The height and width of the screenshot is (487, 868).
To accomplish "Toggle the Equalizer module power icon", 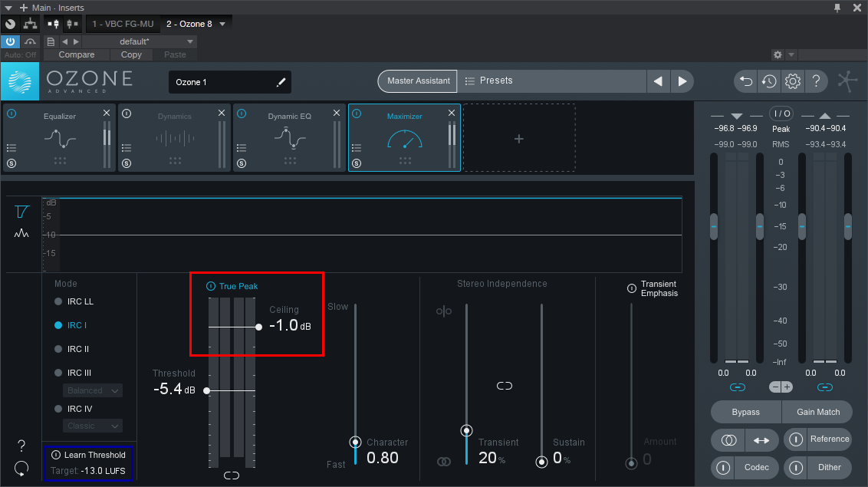I will [x=12, y=114].
